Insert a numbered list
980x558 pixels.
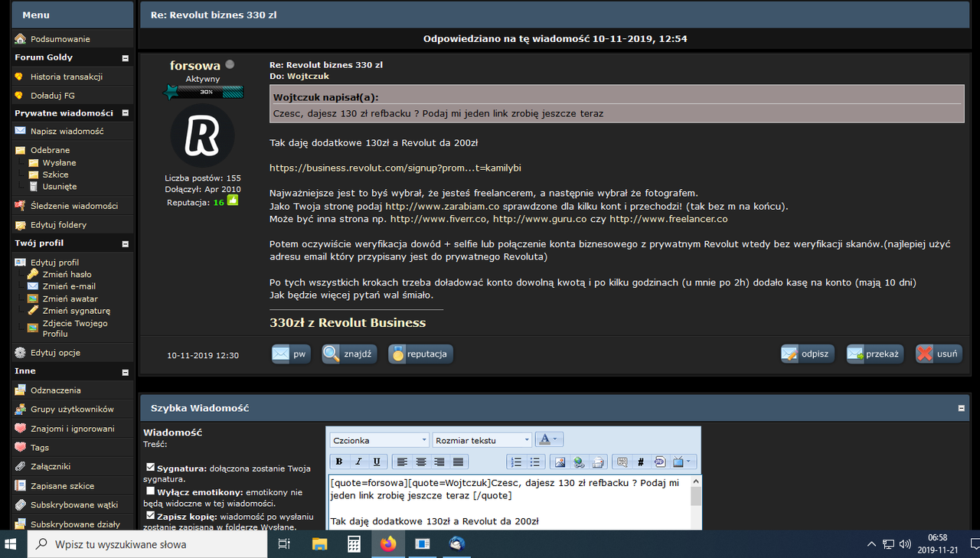point(516,462)
